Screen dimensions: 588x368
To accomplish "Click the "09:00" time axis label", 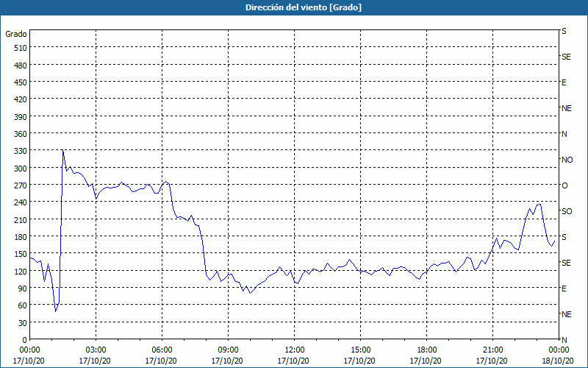I will click(228, 350).
